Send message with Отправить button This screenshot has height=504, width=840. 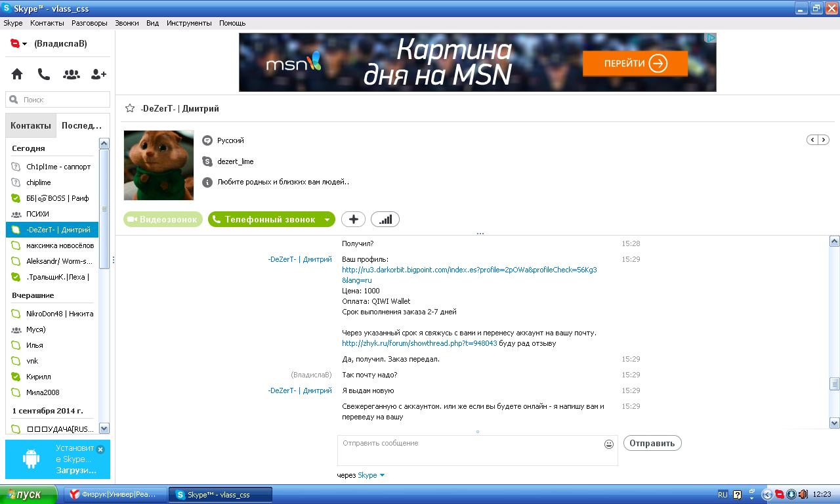tap(652, 443)
